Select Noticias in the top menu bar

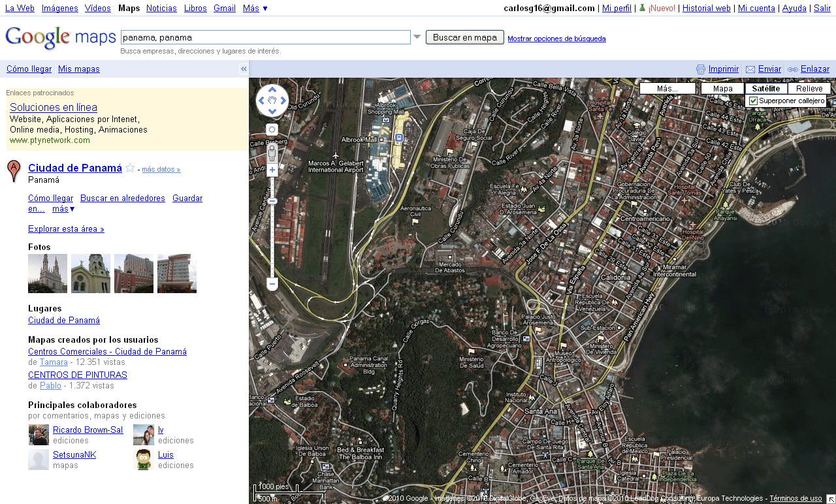[x=161, y=8]
